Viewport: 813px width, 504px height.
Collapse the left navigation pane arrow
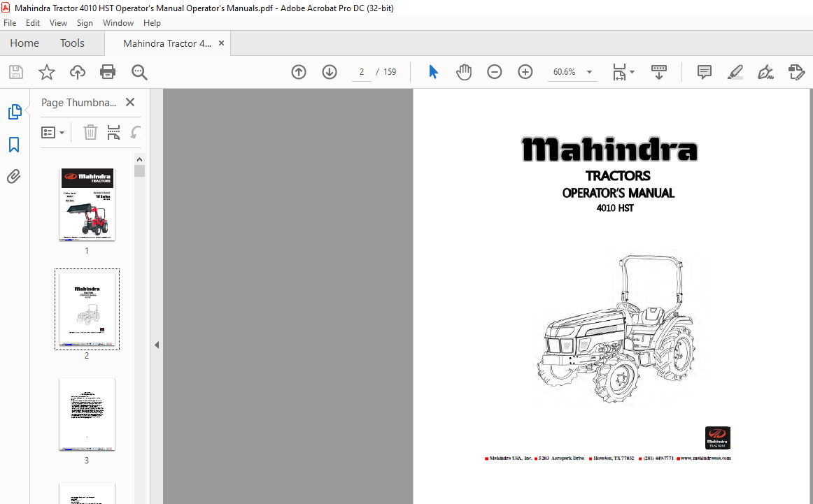point(157,345)
